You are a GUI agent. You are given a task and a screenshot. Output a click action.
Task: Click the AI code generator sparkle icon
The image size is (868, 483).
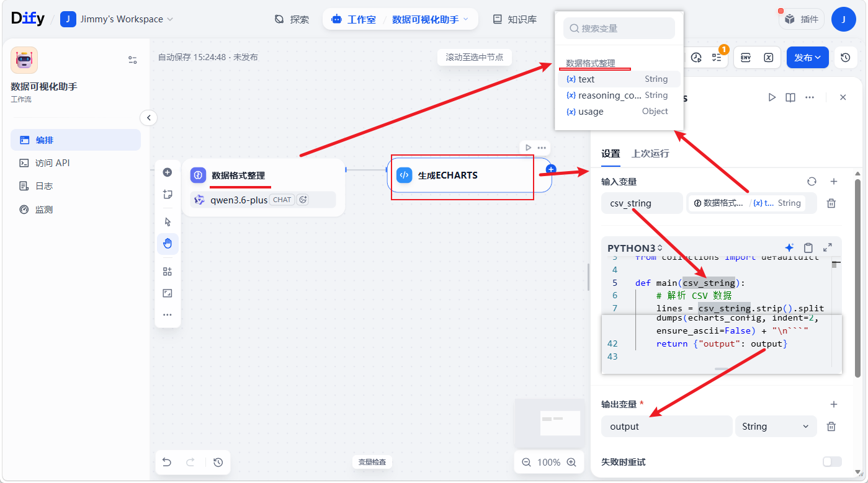[789, 247]
